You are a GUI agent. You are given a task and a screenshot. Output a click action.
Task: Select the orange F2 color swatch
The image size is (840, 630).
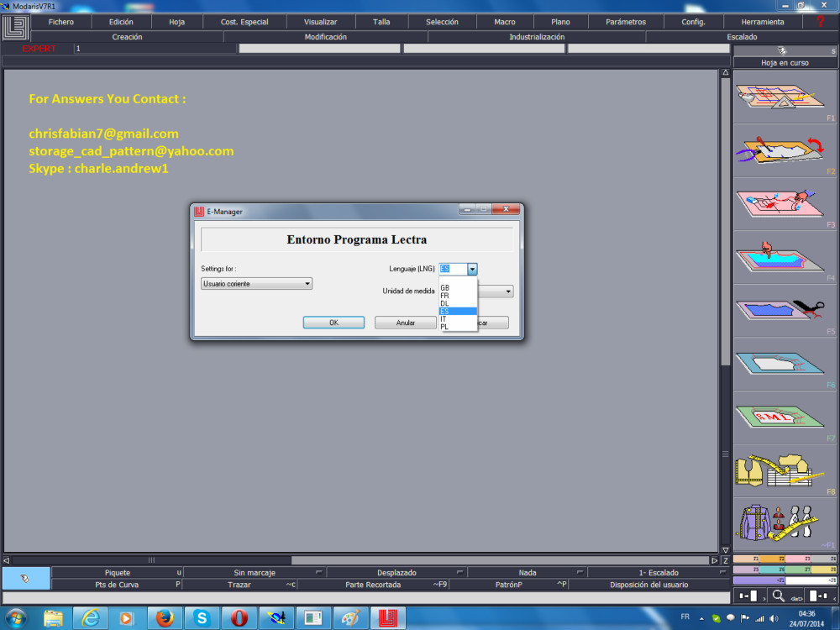click(772, 559)
